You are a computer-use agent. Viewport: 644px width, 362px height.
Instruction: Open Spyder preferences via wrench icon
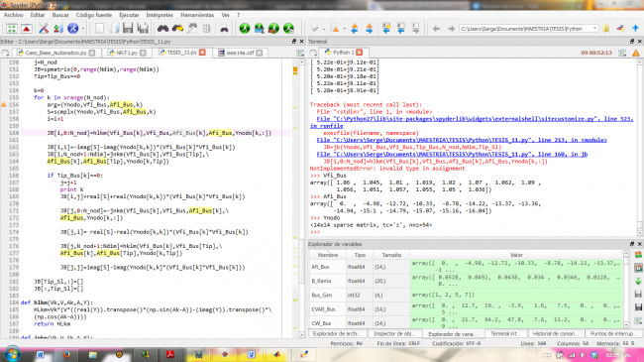44,29
